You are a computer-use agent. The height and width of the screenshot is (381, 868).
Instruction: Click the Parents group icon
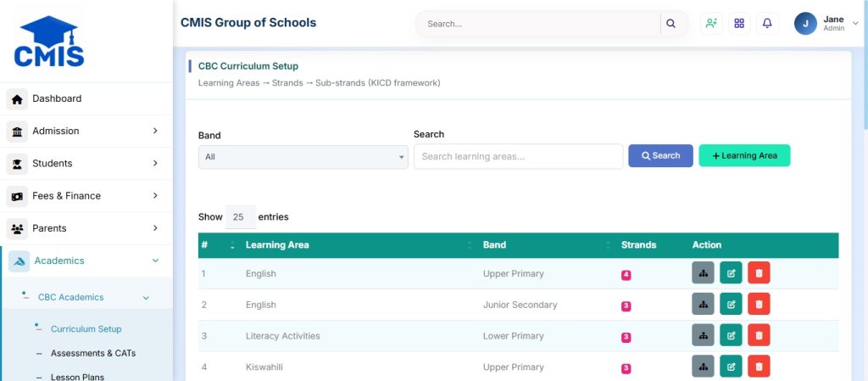click(x=17, y=229)
